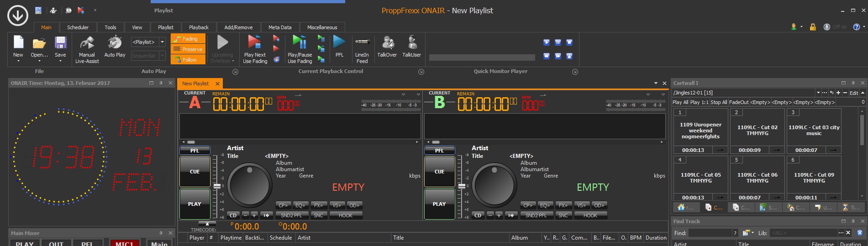The image size is (868, 246).
Task: Click the PFL ribbon play icon
Action: click(339, 42)
